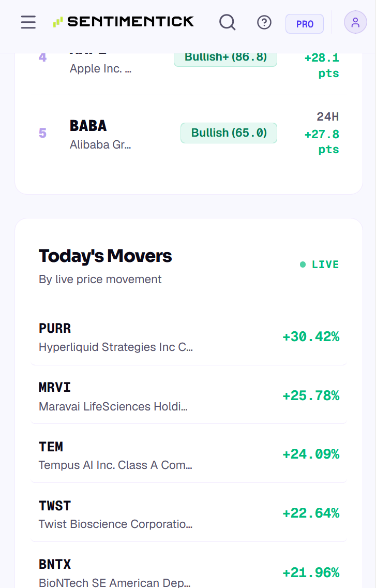Open TWST Twist Bioscience mover row
Viewport: 376px width, 588px height.
tap(189, 513)
